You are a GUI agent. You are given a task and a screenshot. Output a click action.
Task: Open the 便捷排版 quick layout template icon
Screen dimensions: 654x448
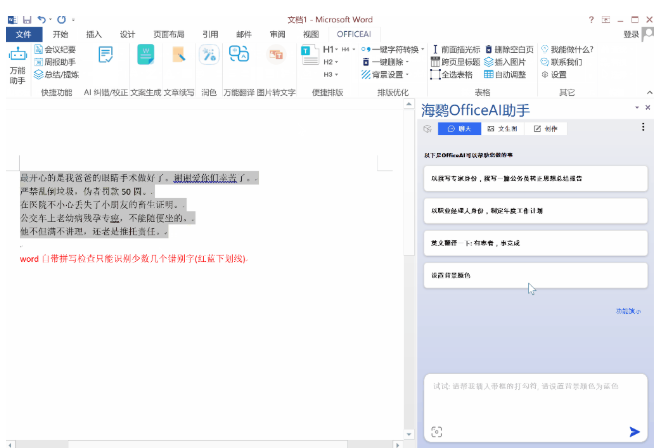[x=310, y=55]
